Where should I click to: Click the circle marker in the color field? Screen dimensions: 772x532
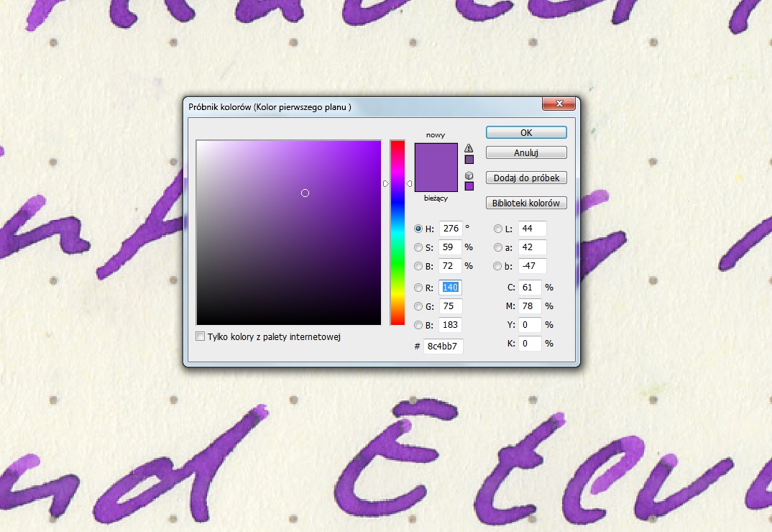click(305, 193)
